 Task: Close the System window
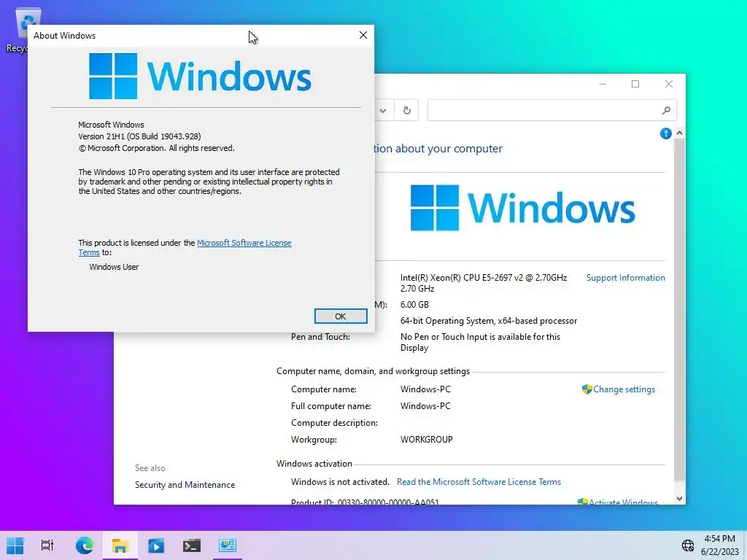coord(669,85)
